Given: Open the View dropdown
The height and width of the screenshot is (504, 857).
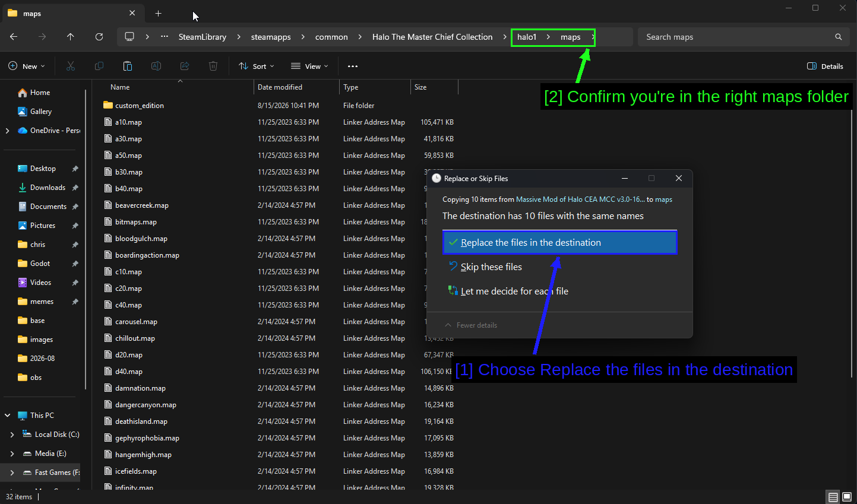Looking at the screenshot, I should coord(309,66).
